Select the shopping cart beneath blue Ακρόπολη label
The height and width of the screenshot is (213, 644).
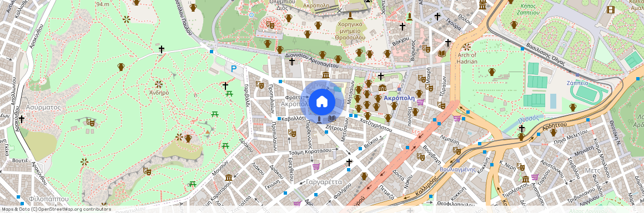pyautogui.click(x=420, y=102)
